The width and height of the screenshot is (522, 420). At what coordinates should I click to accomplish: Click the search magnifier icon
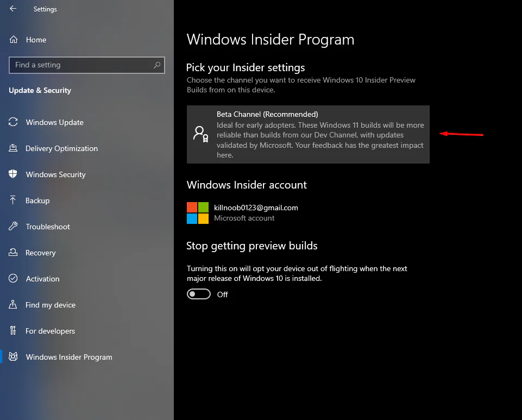tap(157, 65)
